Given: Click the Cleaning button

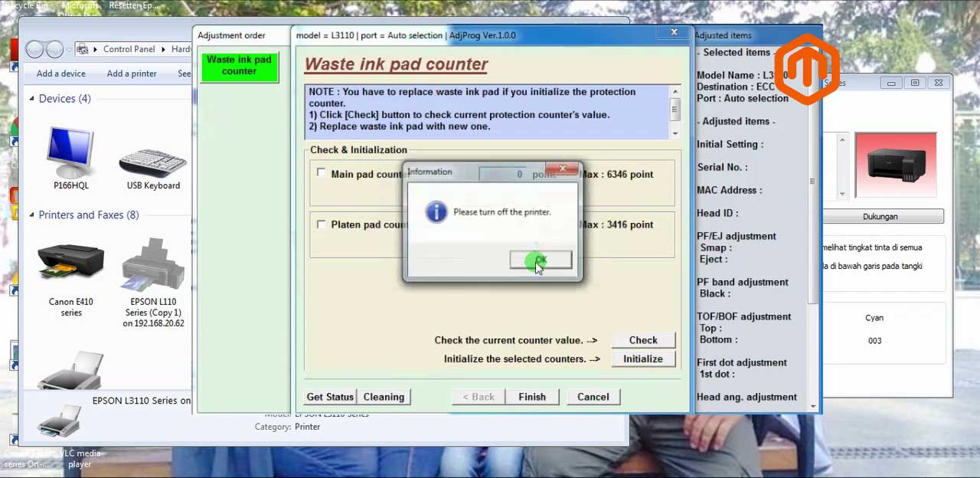Looking at the screenshot, I should point(384,397).
